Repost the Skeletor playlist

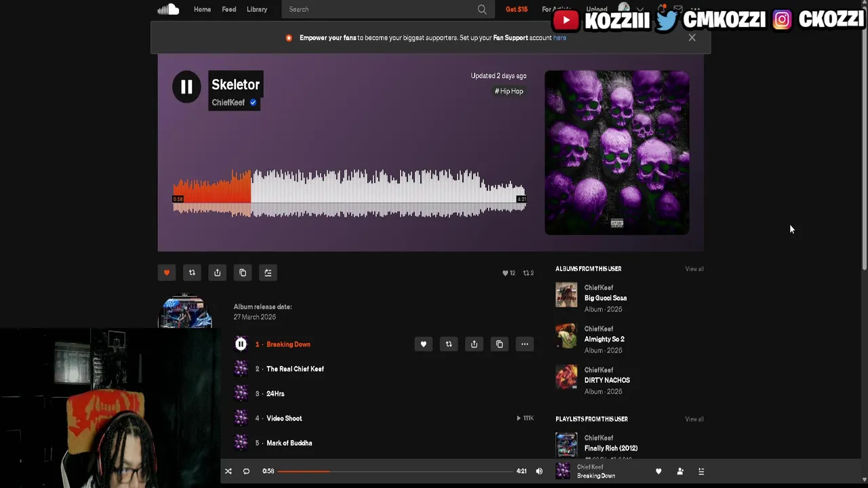[x=192, y=272]
